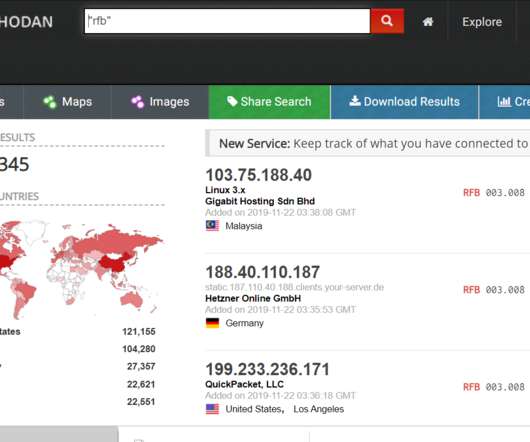
Task: Click the New Service notification banner
Action: (x=368, y=143)
